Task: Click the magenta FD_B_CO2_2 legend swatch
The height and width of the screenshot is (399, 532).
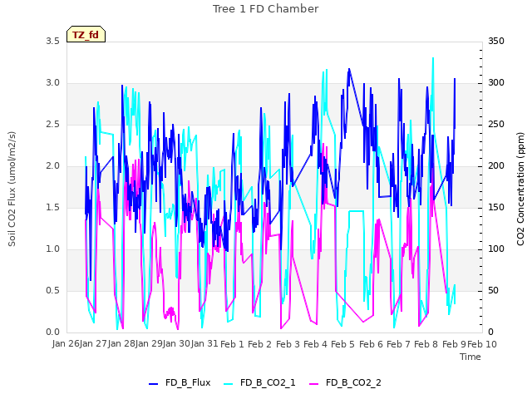Action: pyautogui.click(x=314, y=384)
